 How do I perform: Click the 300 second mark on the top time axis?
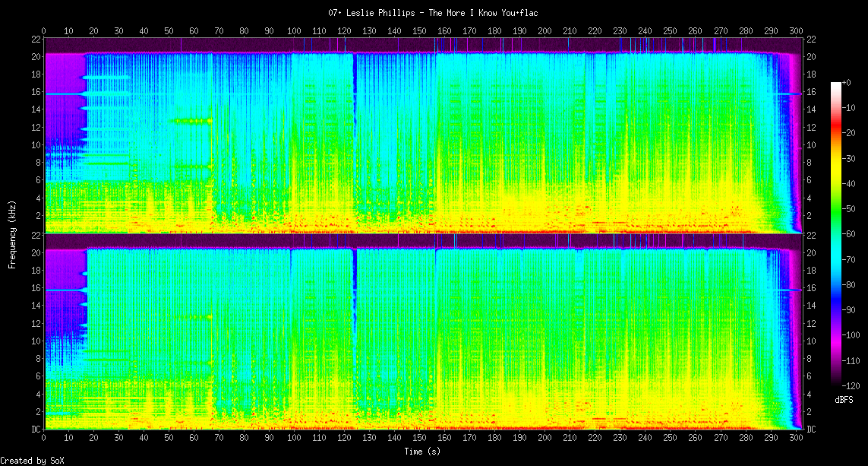(795, 31)
